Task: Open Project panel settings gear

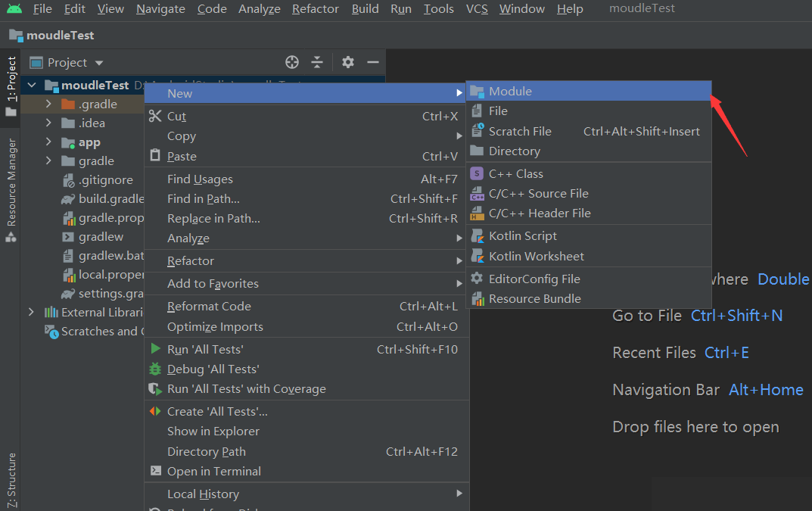Action: pyautogui.click(x=348, y=62)
